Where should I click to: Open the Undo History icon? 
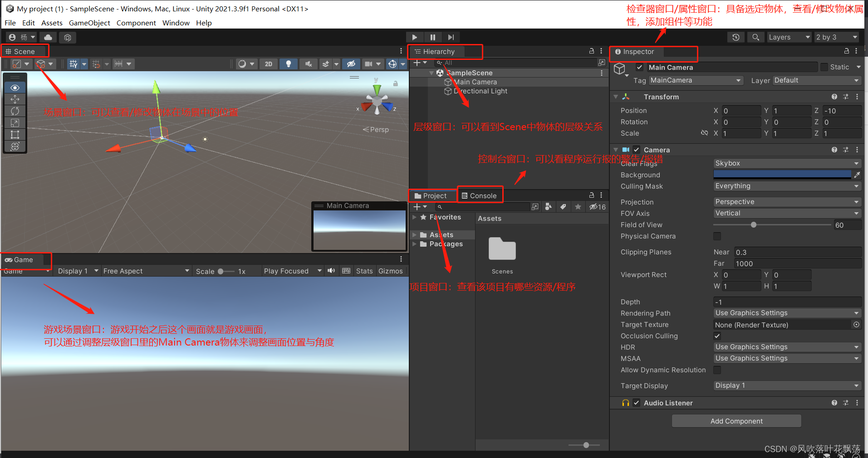pyautogui.click(x=736, y=37)
